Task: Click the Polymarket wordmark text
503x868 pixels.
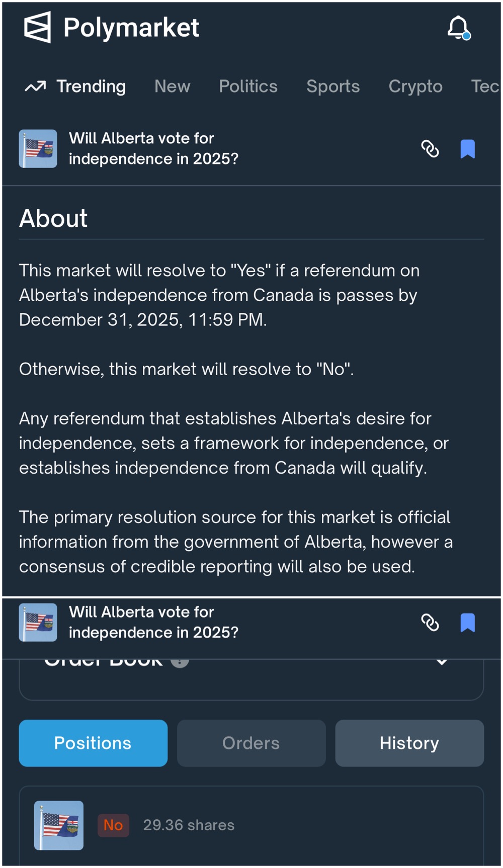Action: (131, 27)
